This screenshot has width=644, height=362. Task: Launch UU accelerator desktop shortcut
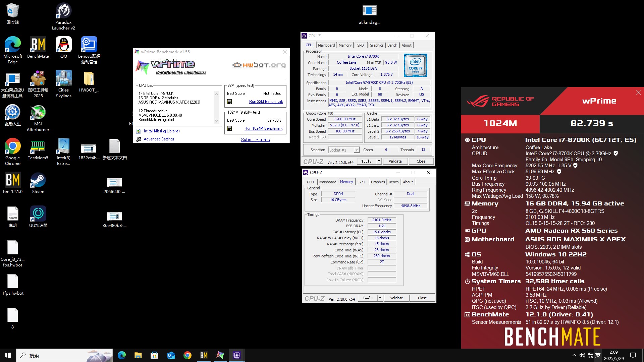tap(38, 217)
